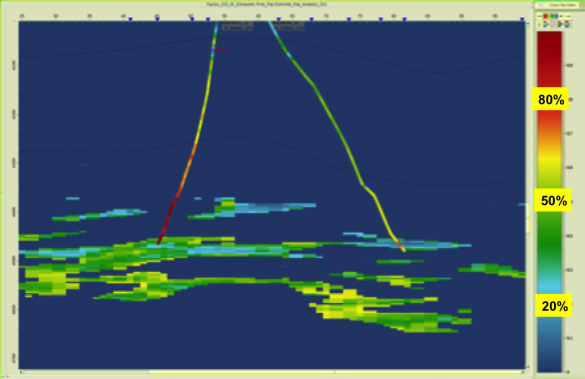Select the yellow 80% label on colour bar
Viewport: 585px width, 379px height.
(551, 99)
